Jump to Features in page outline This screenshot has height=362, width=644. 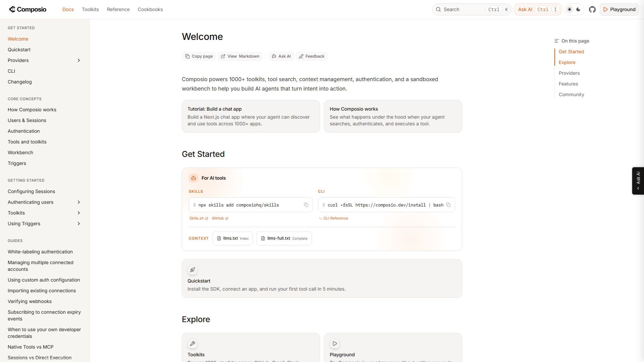(x=568, y=84)
